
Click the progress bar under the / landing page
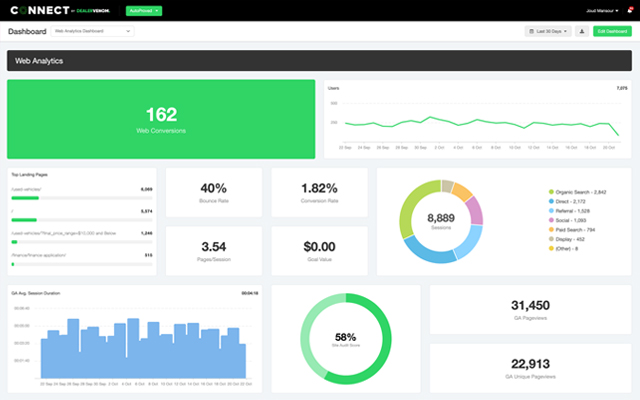coord(82,220)
